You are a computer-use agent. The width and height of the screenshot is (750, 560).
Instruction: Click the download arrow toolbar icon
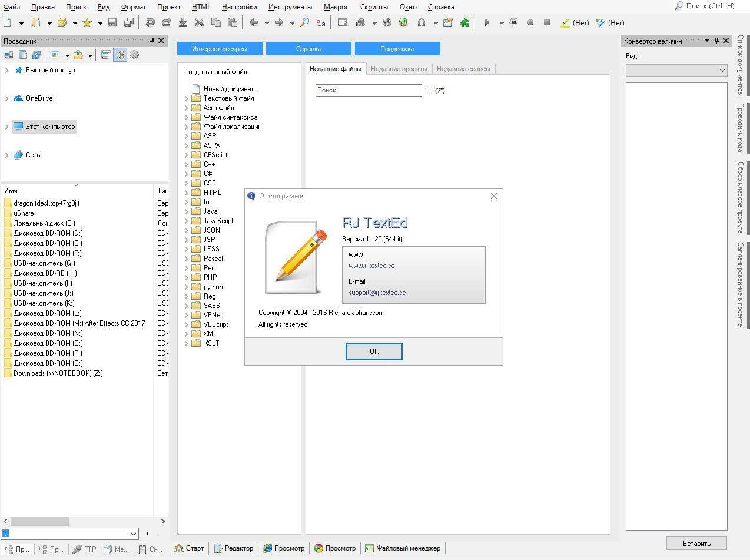click(x=182, y=23)
